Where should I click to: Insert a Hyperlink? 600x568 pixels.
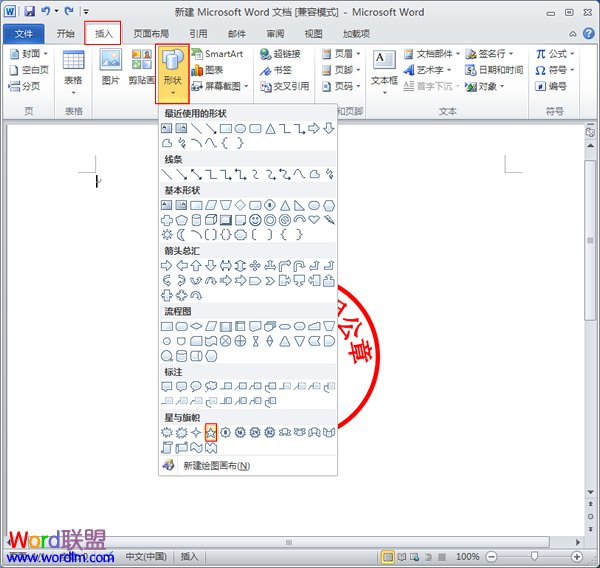click(x=280, y=54)
